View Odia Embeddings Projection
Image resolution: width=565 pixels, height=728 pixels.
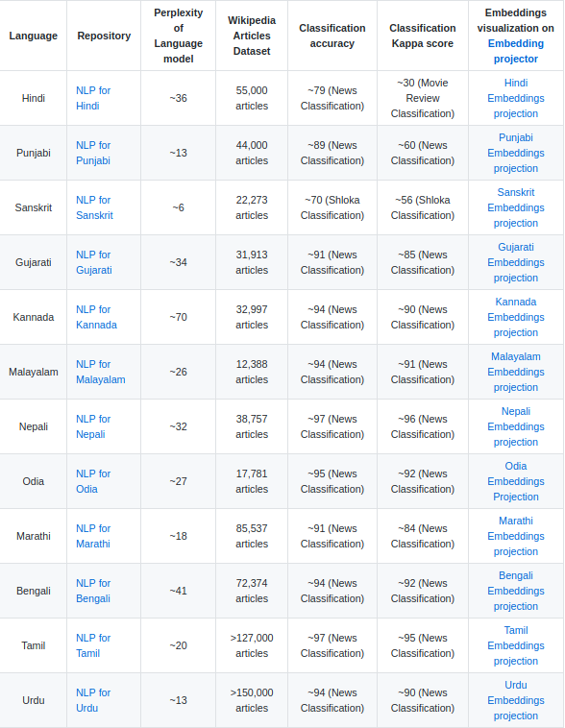coord(516,481)
